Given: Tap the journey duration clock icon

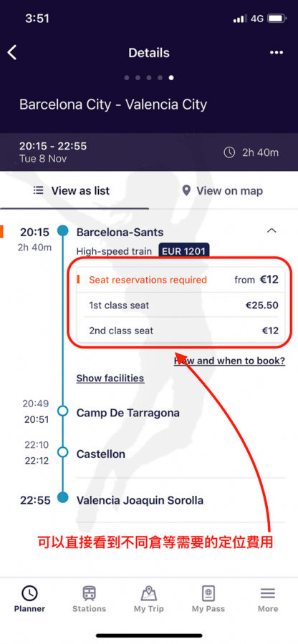Looking at the screenshot, I should (229, 153).
